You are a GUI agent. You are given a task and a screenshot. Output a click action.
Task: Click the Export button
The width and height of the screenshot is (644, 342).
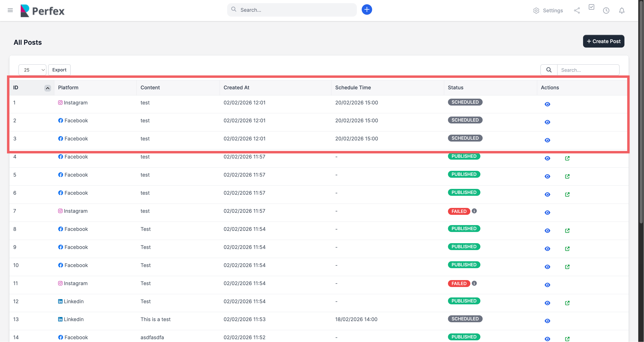pos(59,70)
